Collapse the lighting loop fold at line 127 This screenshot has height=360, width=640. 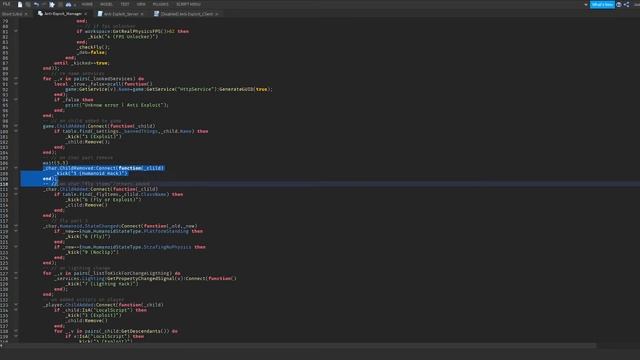[x=16, y=273]
